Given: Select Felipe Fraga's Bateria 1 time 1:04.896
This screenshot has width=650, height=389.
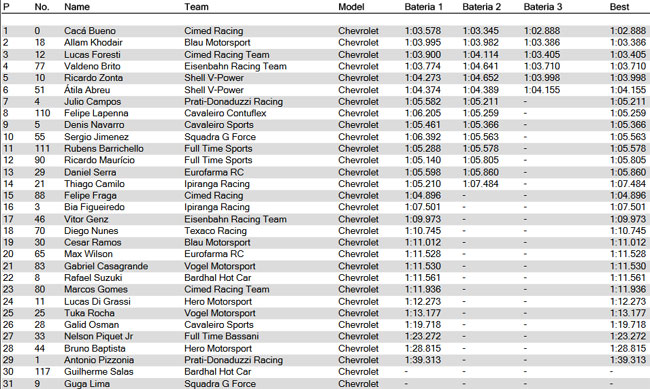Looking at the screenshot, I should [x=423, y=195].
